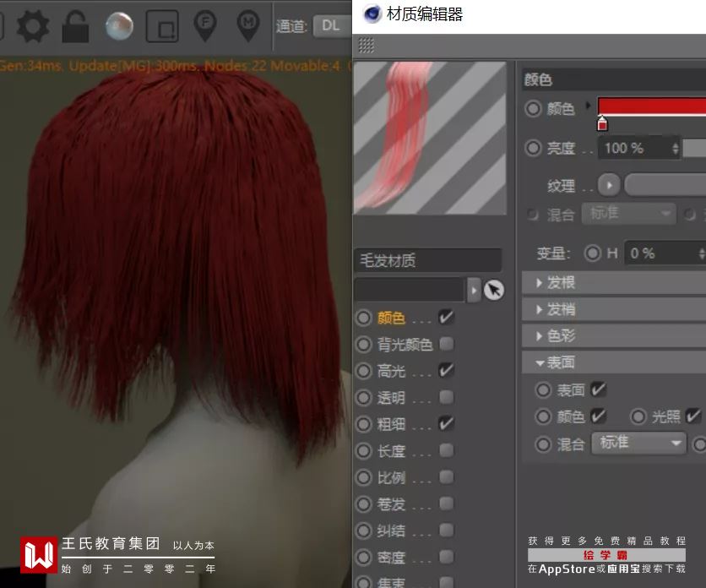Open the DL channel dropdown

(332, 25)
